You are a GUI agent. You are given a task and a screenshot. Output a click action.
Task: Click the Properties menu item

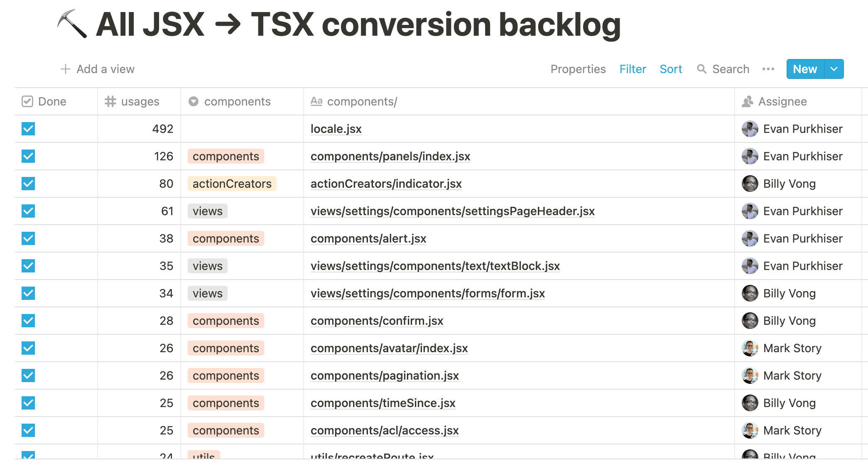pyautogui.click(x=578, y=69)
